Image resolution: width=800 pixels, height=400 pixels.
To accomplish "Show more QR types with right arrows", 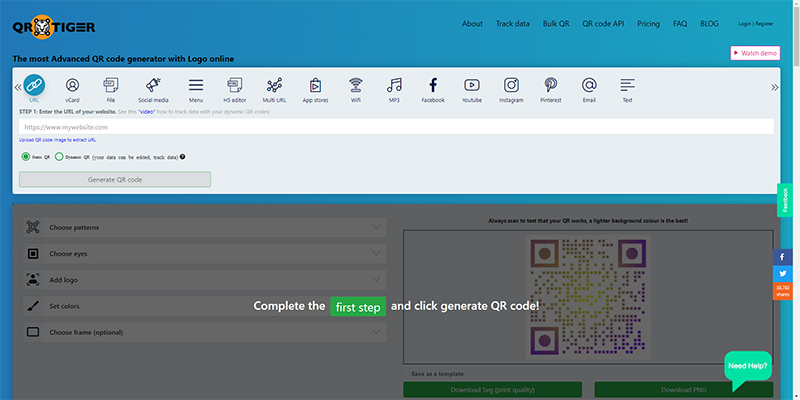I will (x=774, y=87).
